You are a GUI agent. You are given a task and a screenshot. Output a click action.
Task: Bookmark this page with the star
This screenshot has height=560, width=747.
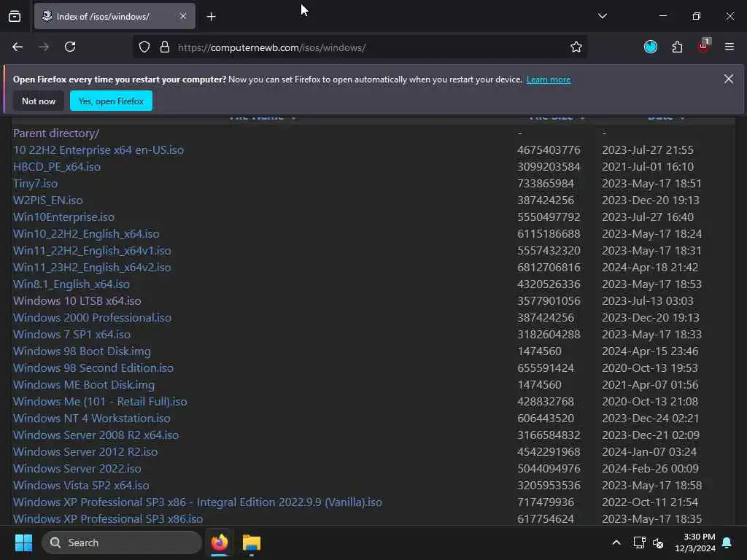point(576,47)
